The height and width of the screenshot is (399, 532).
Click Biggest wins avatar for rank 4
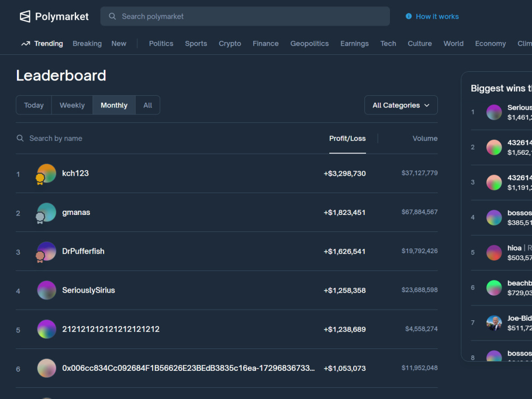494,218
